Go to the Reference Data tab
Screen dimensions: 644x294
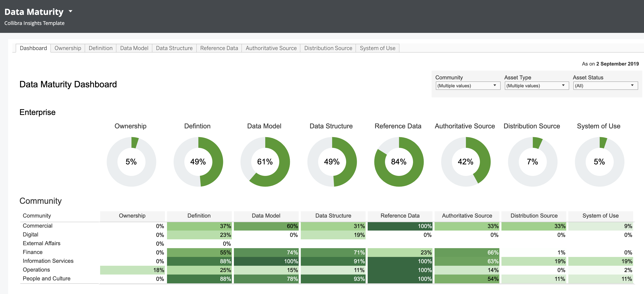(219, 48)
